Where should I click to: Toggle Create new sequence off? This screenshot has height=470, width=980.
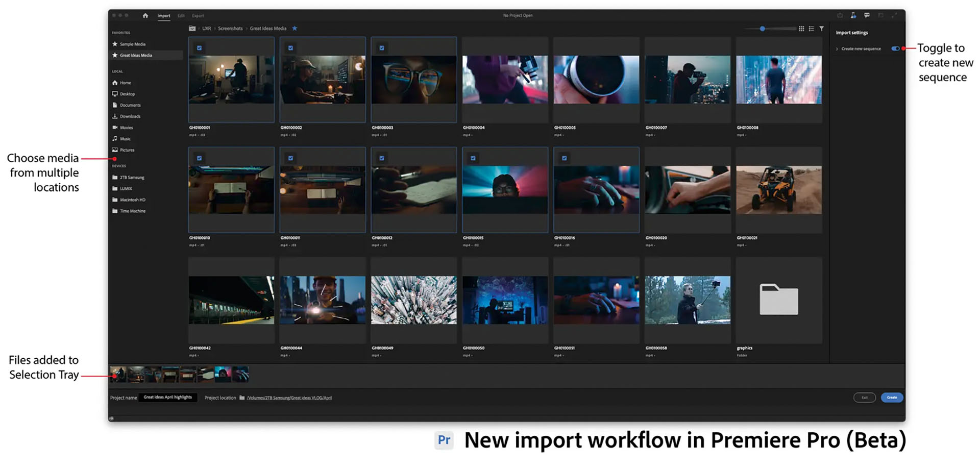896,48
